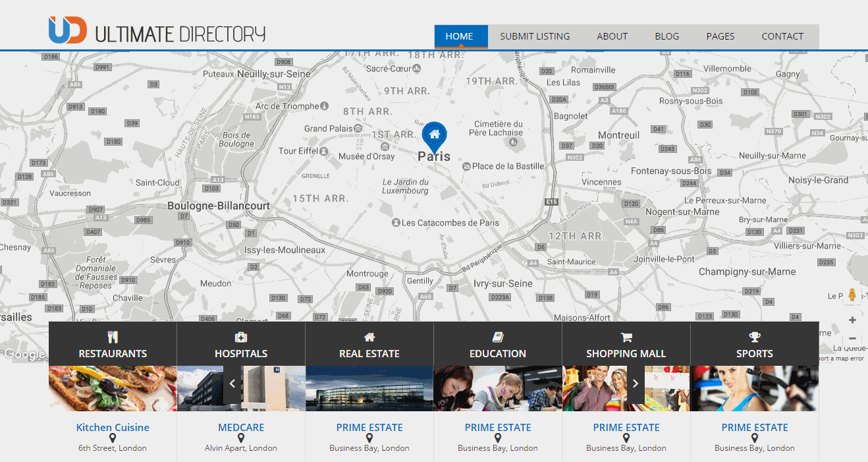Screen dimensions: 868x462
Task: Zoom out the map with minus button
Action: pos(852,338)
